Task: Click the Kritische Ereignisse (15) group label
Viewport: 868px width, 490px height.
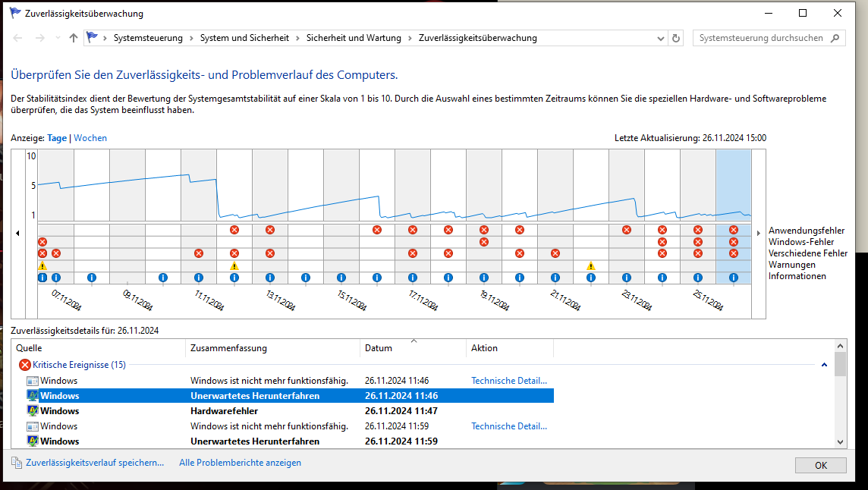Action: click(x=79, y=364)
